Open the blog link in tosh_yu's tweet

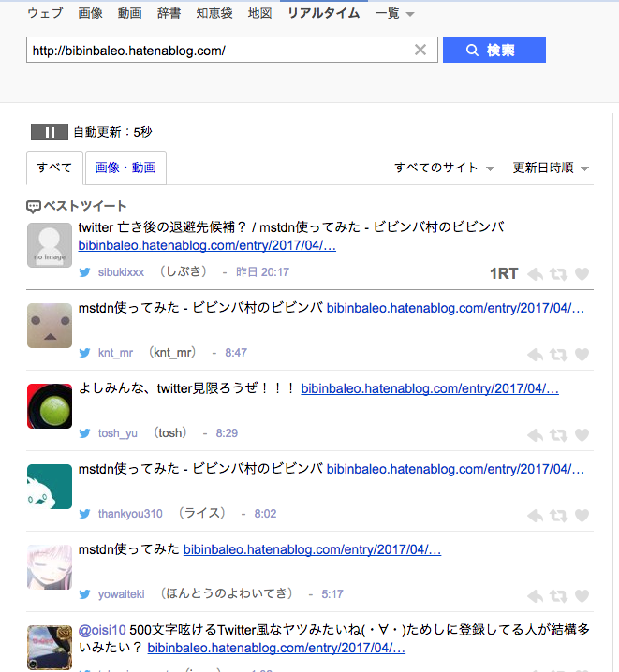tap(430, 388)
